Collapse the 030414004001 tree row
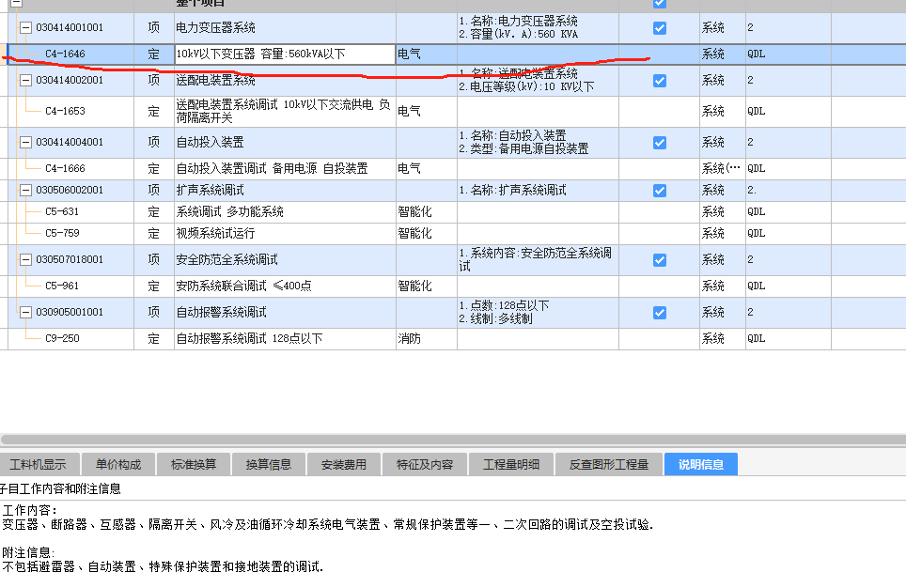This screenshot has width=906, height=588. coord(25,142)
